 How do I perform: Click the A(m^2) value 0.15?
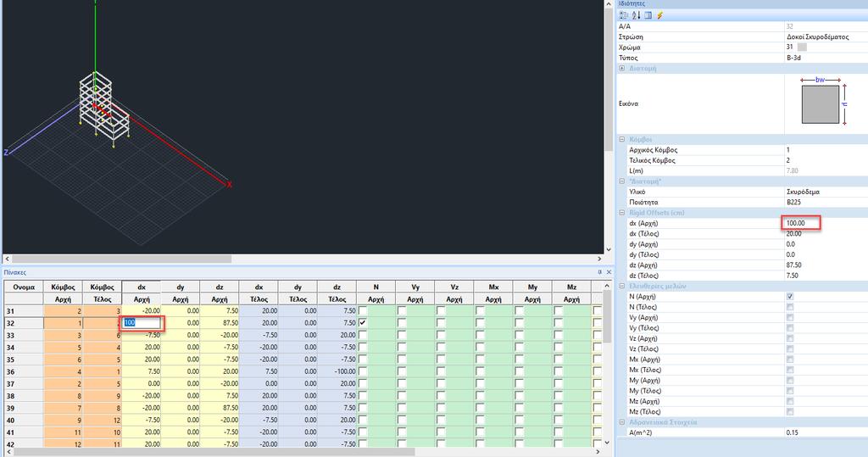[x=793, y=432]
